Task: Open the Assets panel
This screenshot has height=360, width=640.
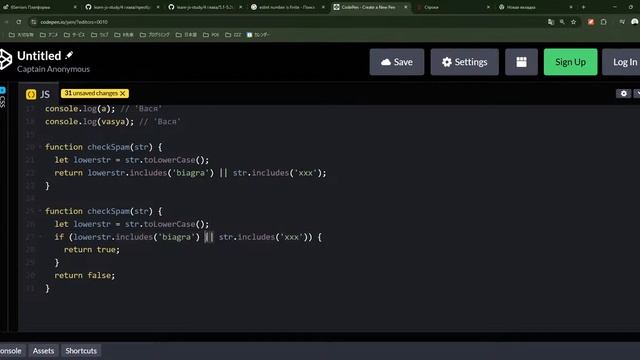Action: [43, 351]
